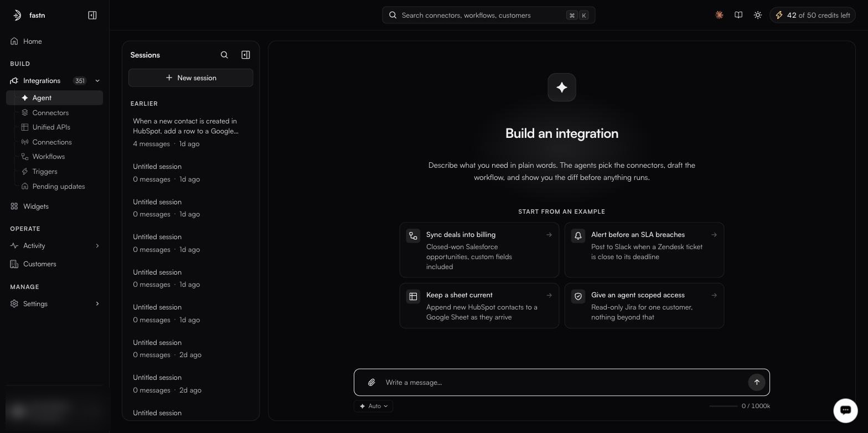Image resolution: width=868 pixels, height=433 pixels.
Task: Open the documentation book icon
Action: click(738, 15)
